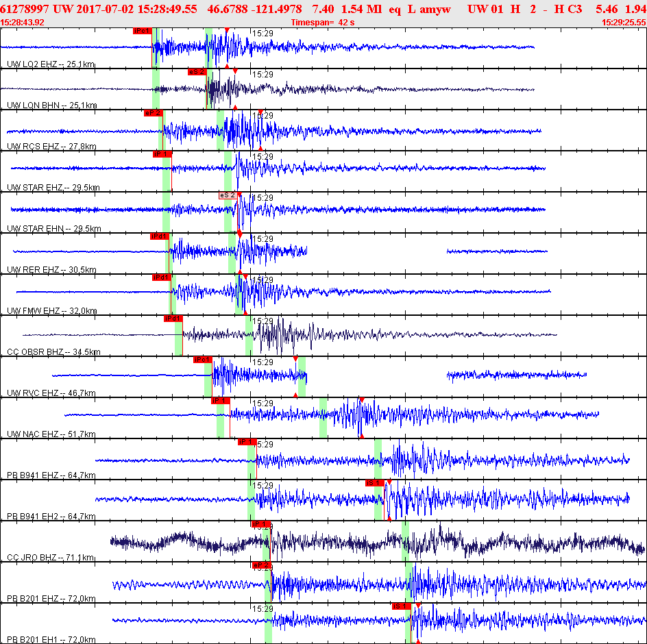Screen dimensions: 647x644
Task: Click the event ID '61278997' in the header
Action: click(x=25, y=9)
